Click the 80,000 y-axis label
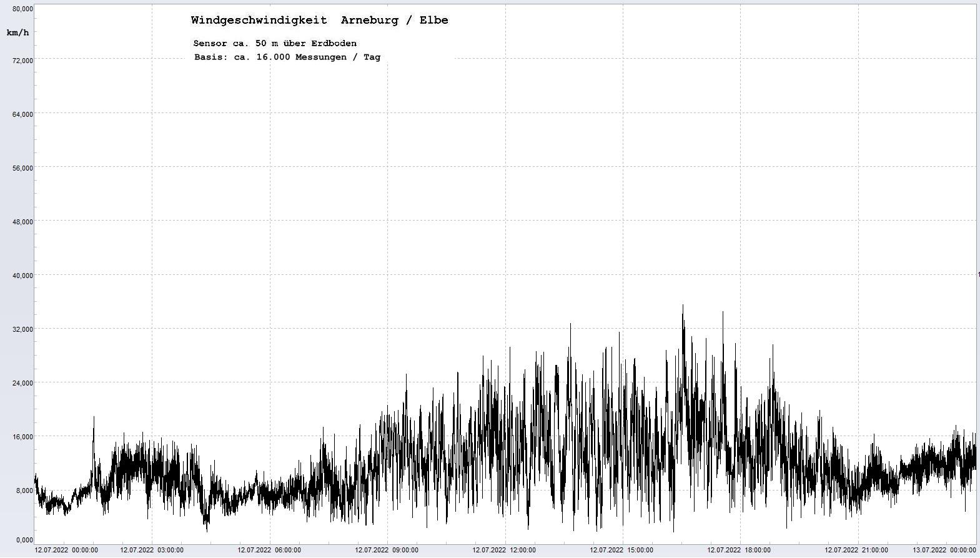The height and width of the screenshot is (558, 980). point(22,9)
